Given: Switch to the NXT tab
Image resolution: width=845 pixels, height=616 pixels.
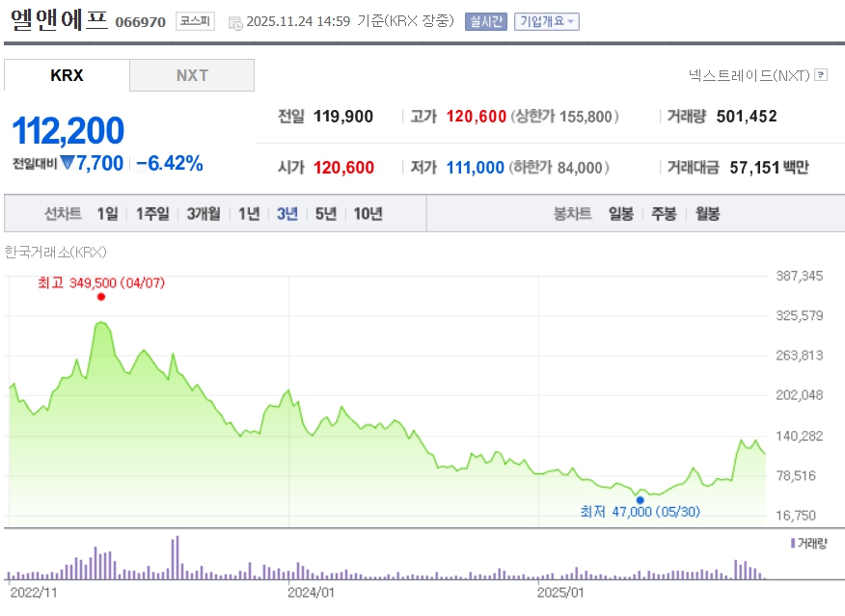Looking at the screenshot, I should 192,75.
